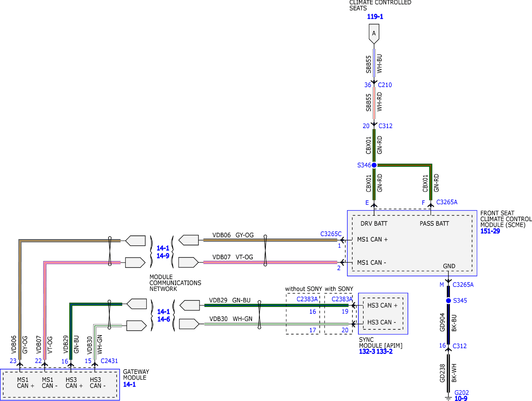Open the 132-3 SYNC module reference

[x=367, y=352]
